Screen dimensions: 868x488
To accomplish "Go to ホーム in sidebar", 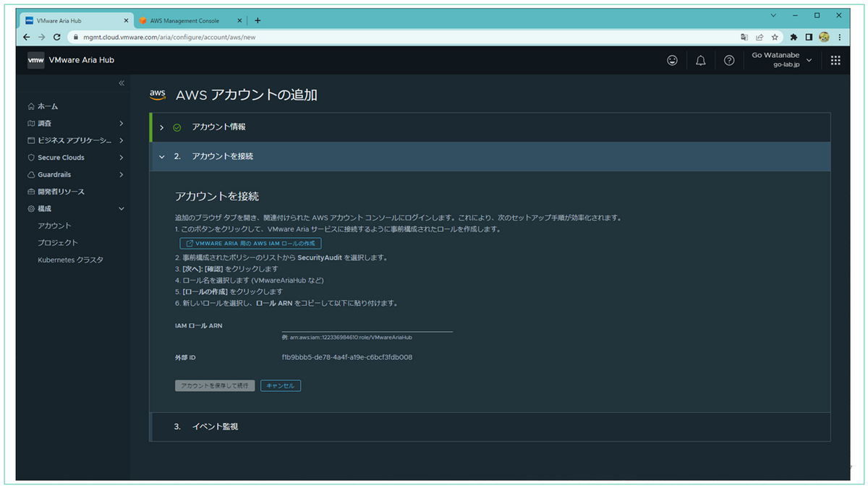I will tap(48, 106).
